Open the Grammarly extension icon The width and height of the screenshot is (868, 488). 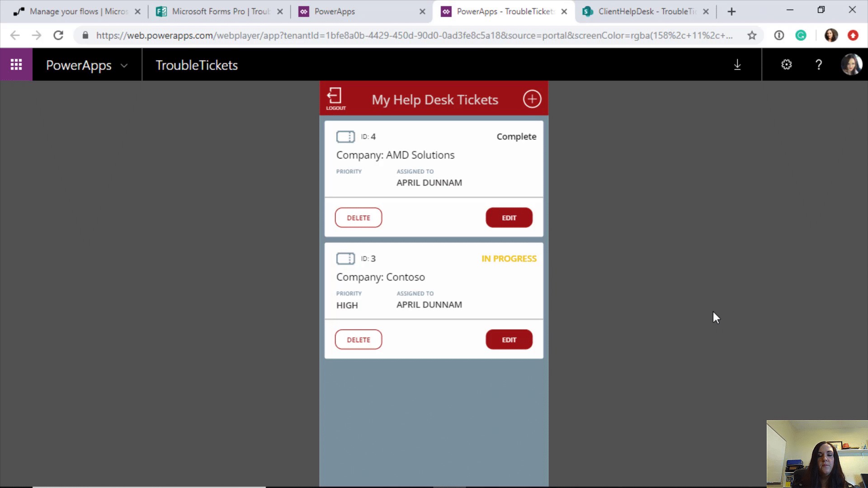pos(801,35)
